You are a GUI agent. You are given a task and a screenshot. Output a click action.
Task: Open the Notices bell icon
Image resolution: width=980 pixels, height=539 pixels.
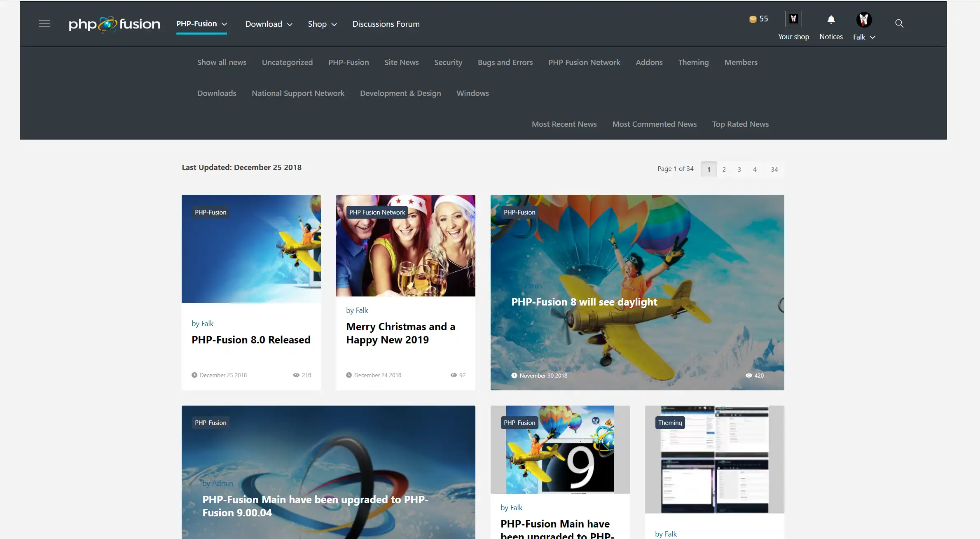[831, 20]
